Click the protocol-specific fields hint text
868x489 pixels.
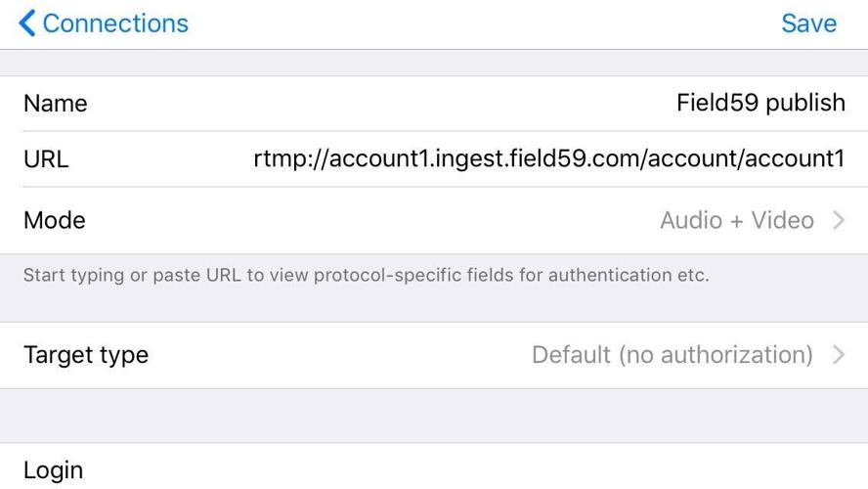[366, 275]
